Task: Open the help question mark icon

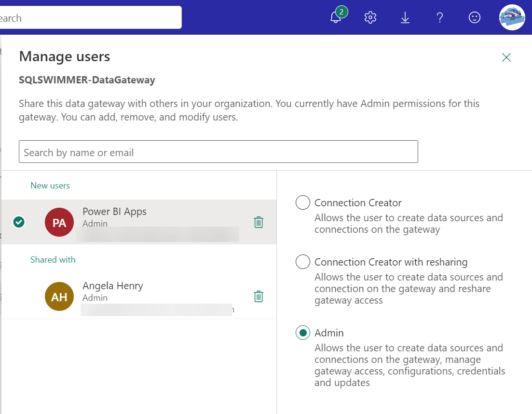Action: tap(440, 18)
